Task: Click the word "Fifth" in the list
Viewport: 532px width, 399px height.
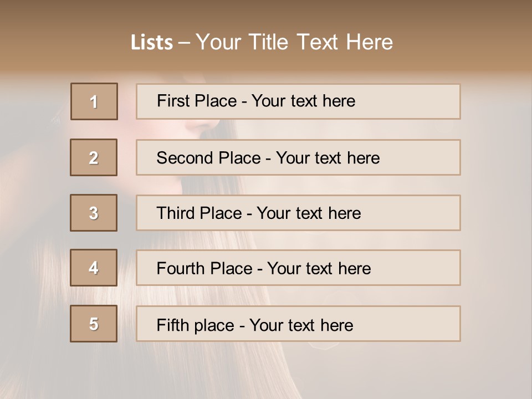Action: 173,325
